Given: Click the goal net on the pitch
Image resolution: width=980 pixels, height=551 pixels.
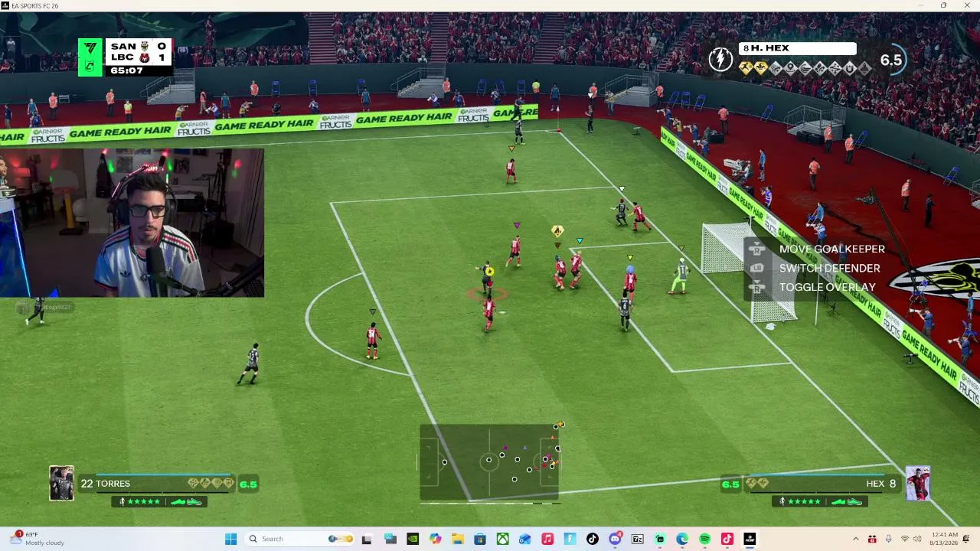Looking at the screenshot, I should (750, 272).
